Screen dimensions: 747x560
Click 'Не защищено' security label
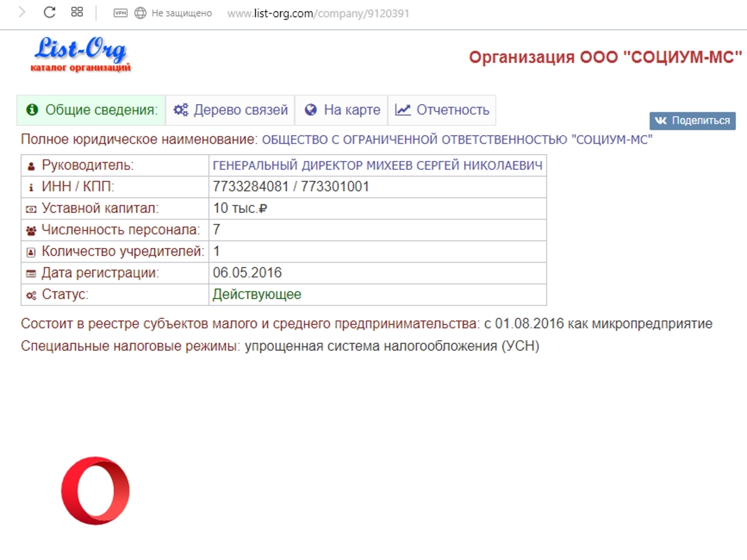click(181, 13)
